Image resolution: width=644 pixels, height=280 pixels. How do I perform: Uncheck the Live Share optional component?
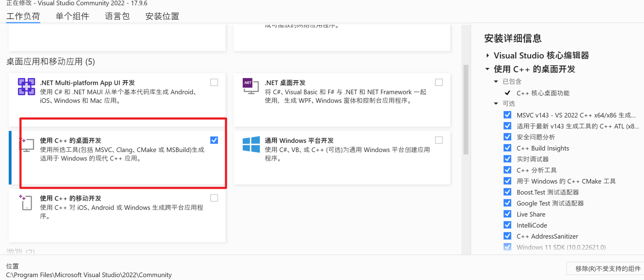point(507,214)
